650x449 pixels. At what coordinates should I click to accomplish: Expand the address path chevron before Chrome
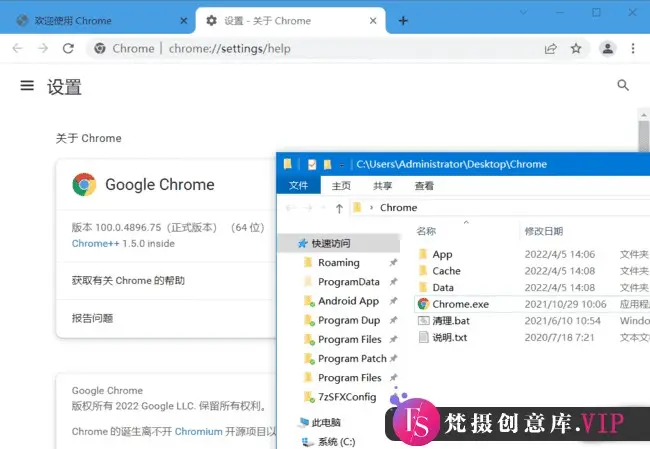pos(371,208)
